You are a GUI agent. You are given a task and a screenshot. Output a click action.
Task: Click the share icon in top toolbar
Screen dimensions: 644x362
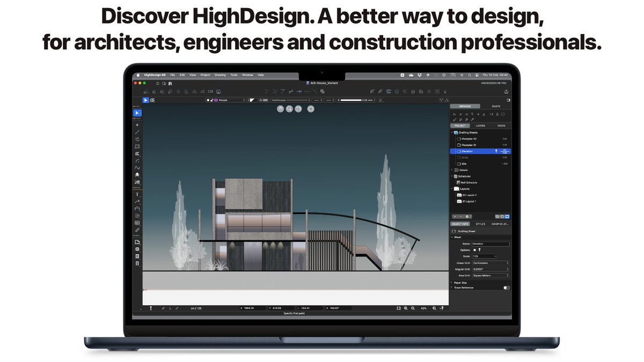[506, 92]
